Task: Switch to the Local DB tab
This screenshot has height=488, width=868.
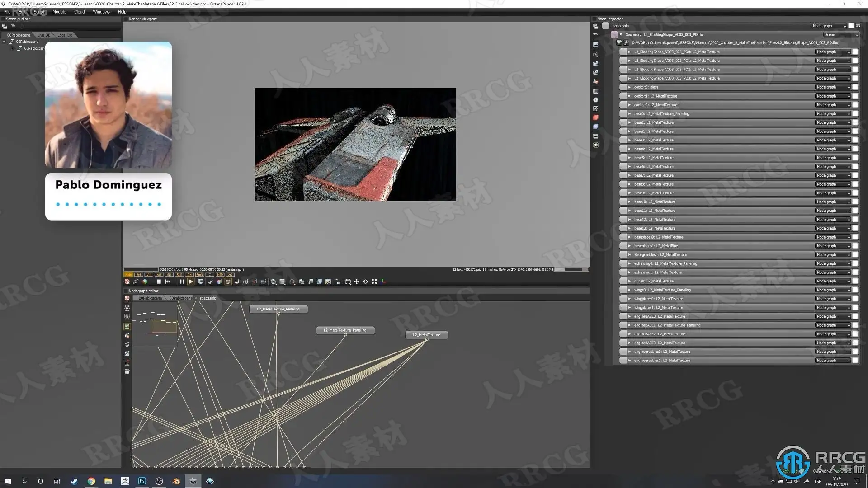Action: (65, 35)
